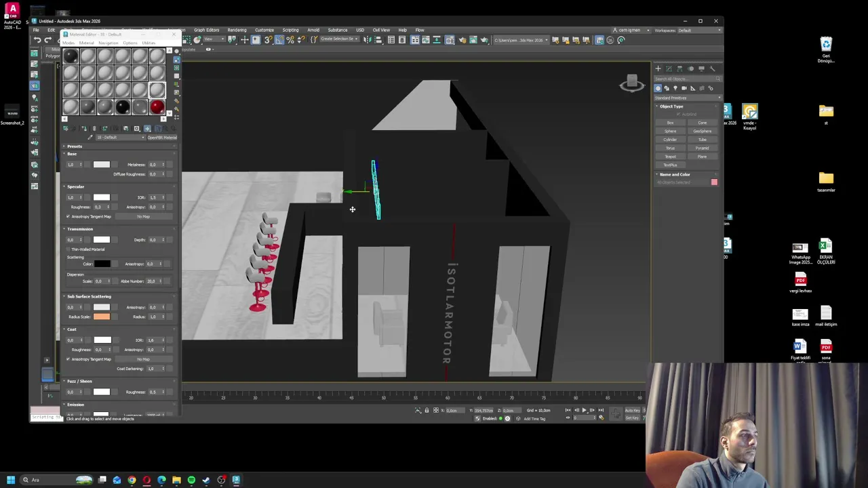
Task: Open Render Setup teapot icon
Action: 461,40
